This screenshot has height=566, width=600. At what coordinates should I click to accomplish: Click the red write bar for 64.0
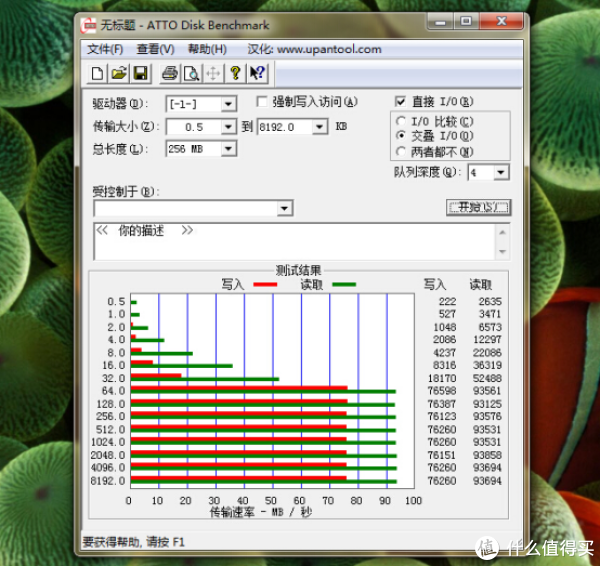click(239, 388)
